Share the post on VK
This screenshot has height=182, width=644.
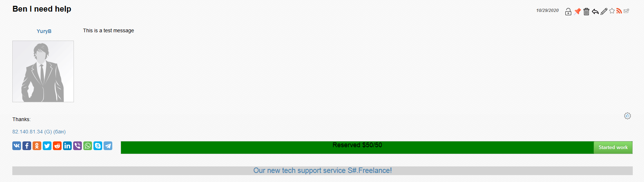click(17, 146)
